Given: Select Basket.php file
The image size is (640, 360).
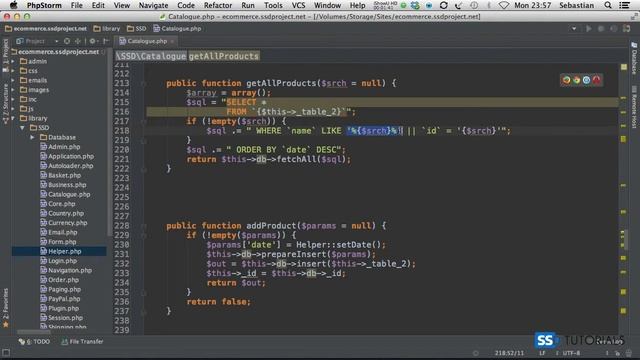Looking at the screenshot, I should (60, 176).
